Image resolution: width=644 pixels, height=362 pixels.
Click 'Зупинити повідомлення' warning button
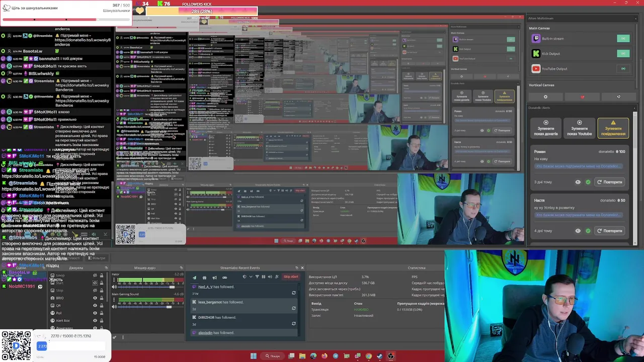click(x=613, y=128)
